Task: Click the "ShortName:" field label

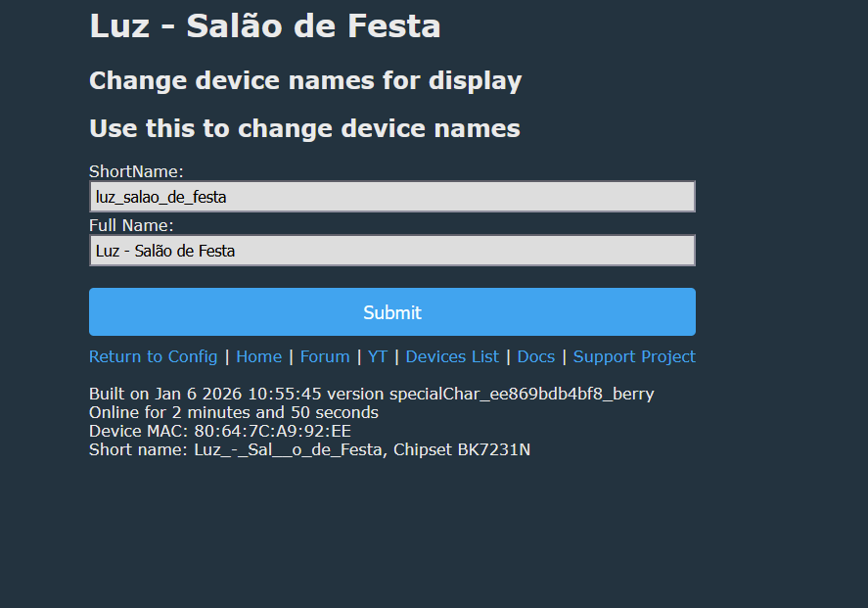Action: point(136,172)
